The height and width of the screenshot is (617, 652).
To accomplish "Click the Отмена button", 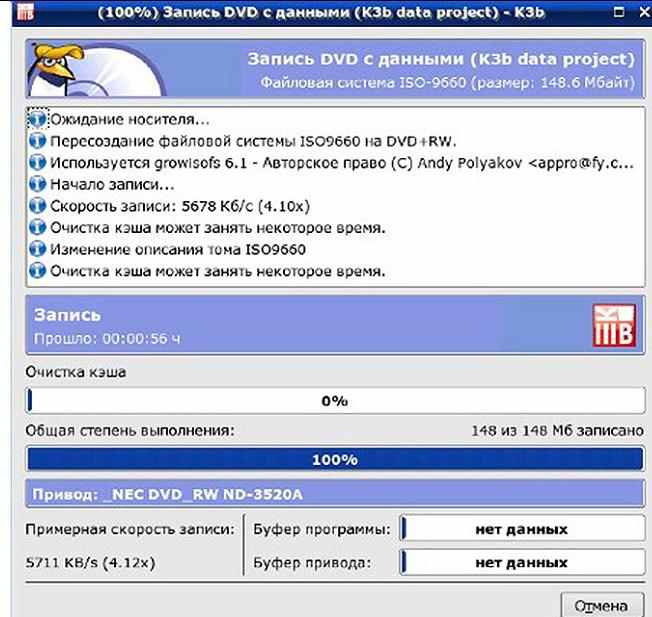I will (x=602, y=606).
